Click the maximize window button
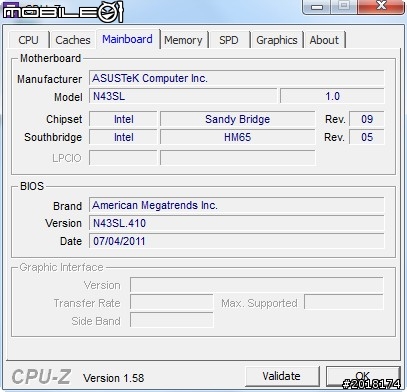Screen dimensions: 407x392 [344, 7]
